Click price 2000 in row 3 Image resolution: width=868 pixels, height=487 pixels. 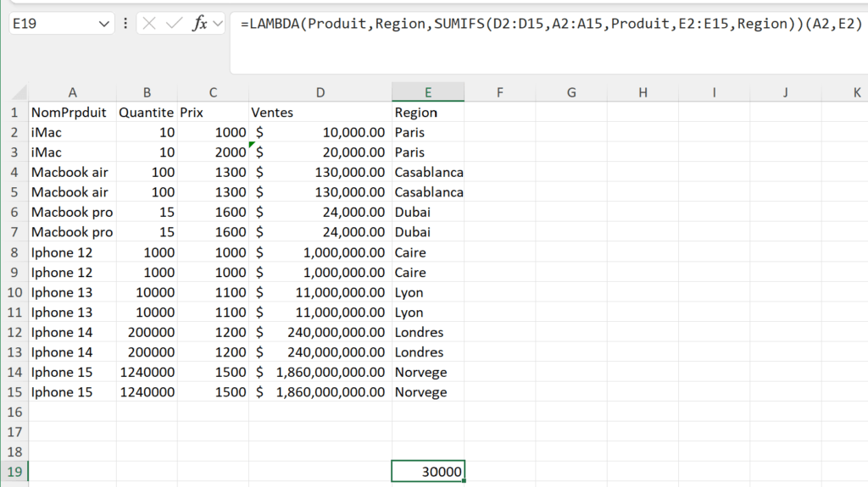[x=213, y=152]
